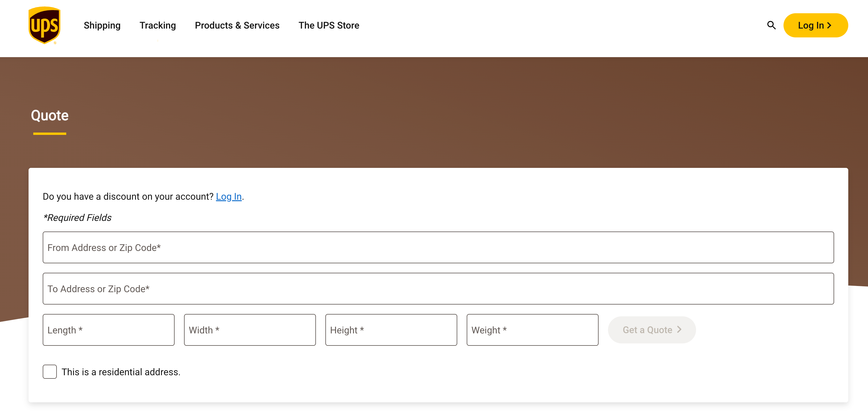This screenshot has width=868, height=420.
Task: Click the Quote page heading
Action: click(50, 115)
